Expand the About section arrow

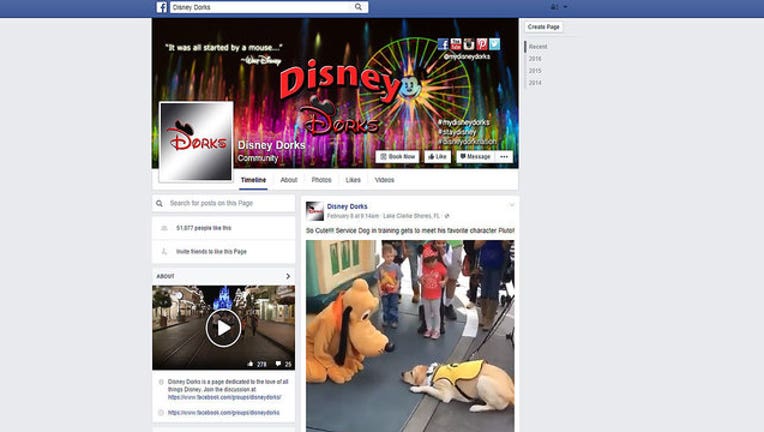(288, 276)
